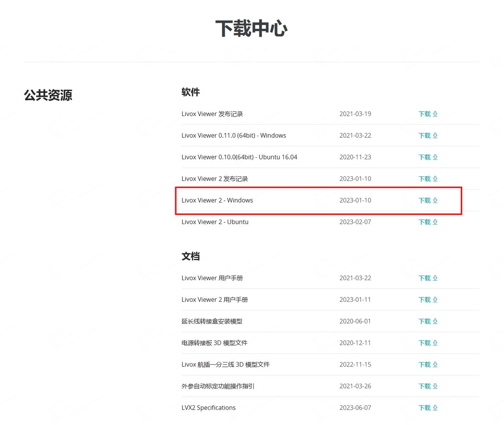This screenshot has height=425, width=504.
Task: Download LVX2 Specifications via 下载 link
Action: click(x=428, y=408)
